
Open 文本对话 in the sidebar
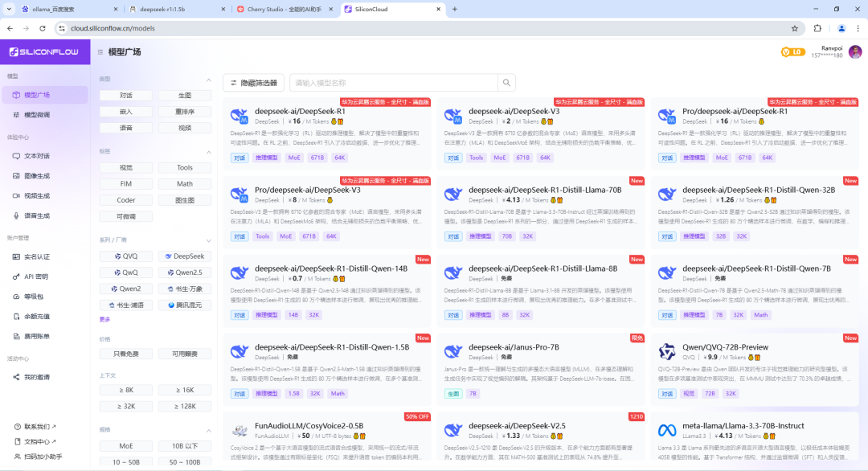coord(44,156)
